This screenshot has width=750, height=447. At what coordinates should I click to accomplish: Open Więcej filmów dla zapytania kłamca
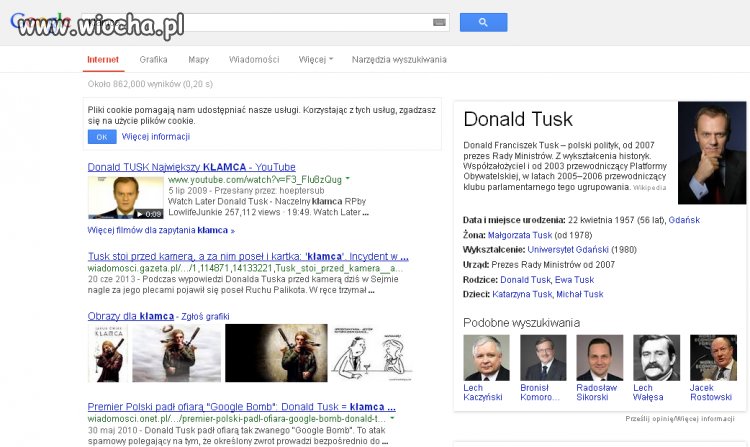coord(161,230)
